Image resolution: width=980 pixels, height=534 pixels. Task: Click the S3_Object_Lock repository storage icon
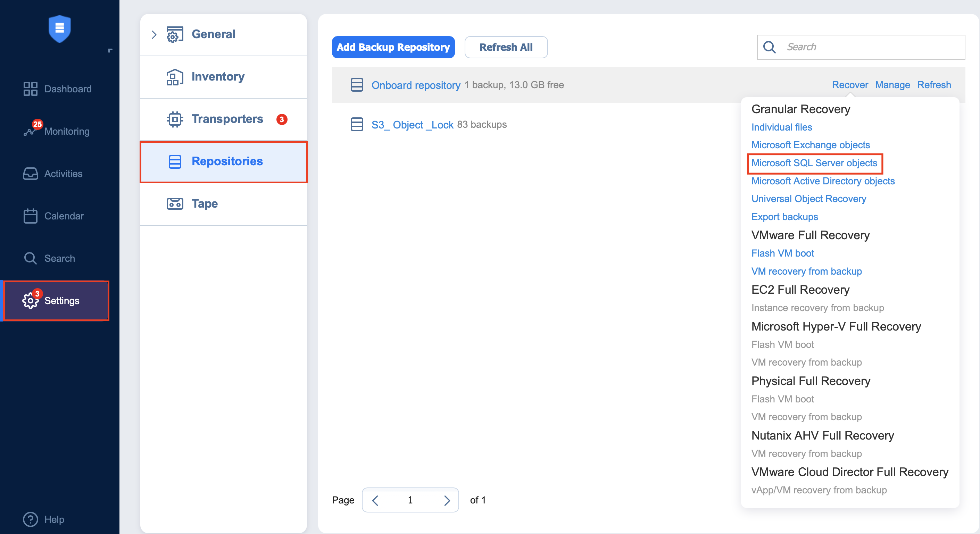tap(357, 124)
